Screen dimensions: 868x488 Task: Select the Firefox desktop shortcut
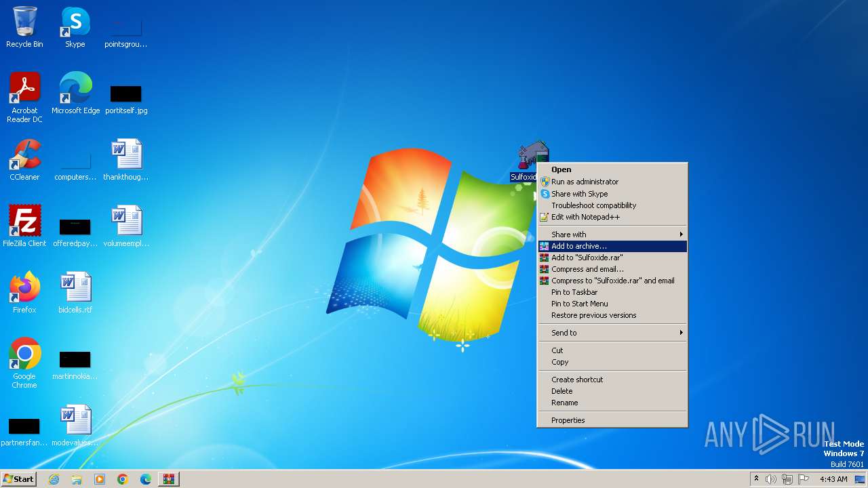24,293
